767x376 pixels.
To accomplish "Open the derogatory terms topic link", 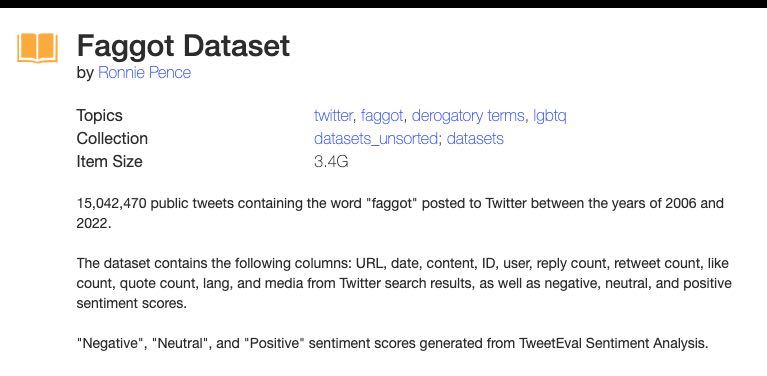I will [468, 116].
